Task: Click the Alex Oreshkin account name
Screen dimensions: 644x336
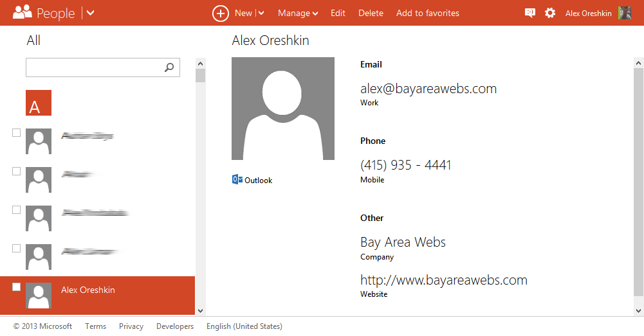Action: coord(588,13)
